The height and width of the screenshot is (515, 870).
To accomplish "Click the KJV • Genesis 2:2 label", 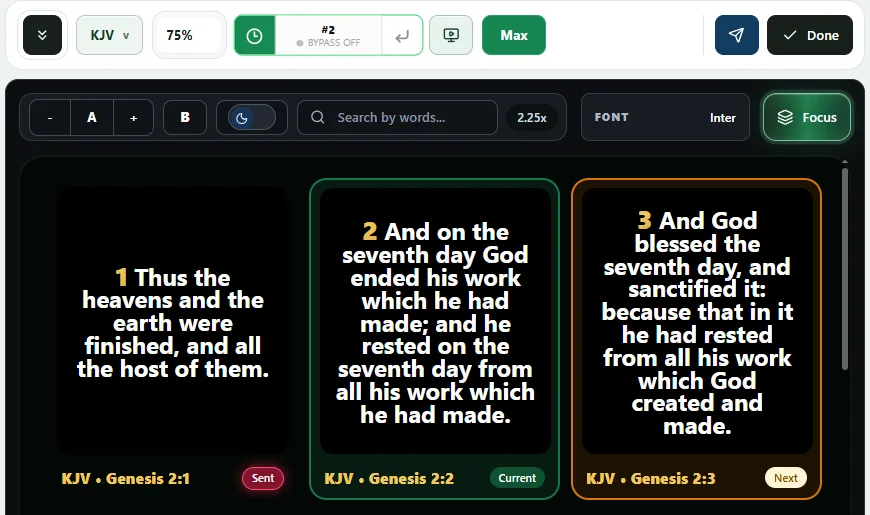I will click(x=389, y=478).
